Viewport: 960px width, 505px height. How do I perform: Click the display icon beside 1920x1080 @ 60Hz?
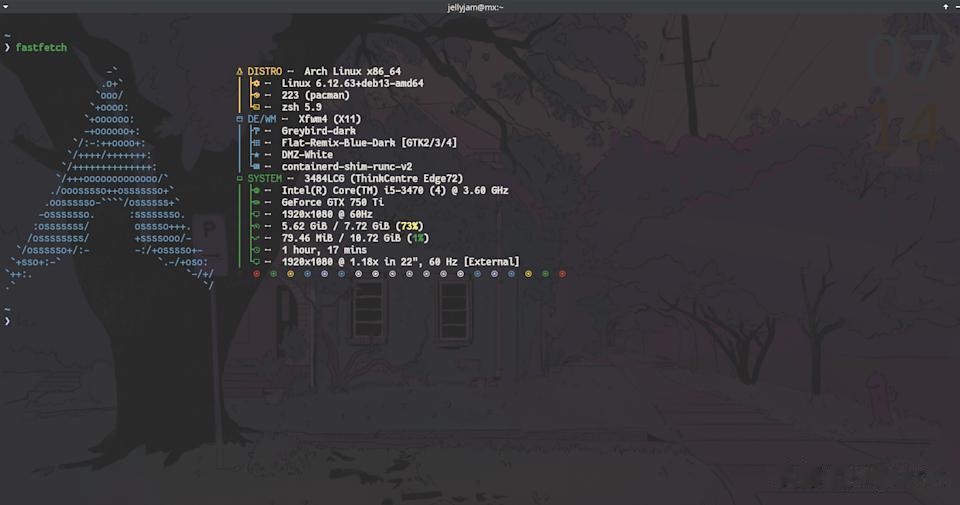click(256, 214)
